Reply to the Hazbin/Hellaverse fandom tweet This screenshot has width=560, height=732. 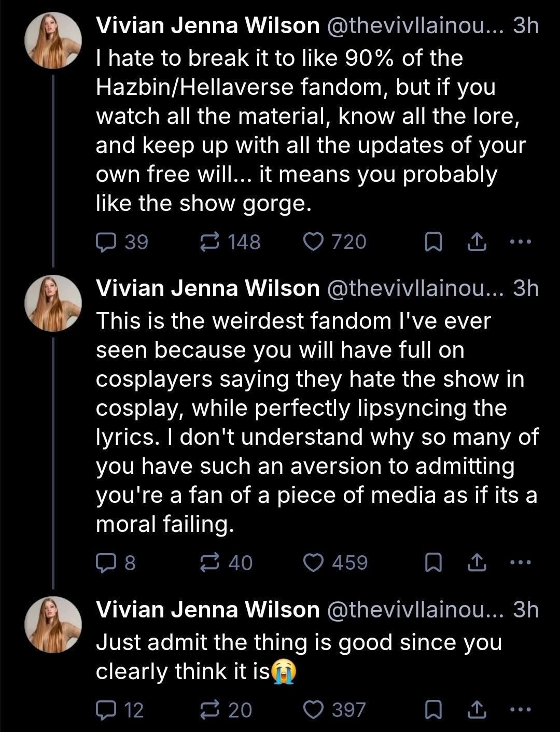(x=106, y=242)
